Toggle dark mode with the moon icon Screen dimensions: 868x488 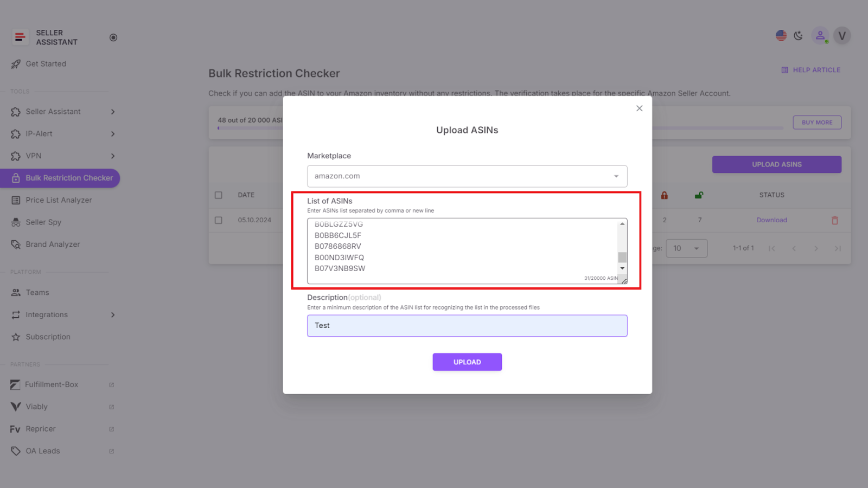pos(798,35)
